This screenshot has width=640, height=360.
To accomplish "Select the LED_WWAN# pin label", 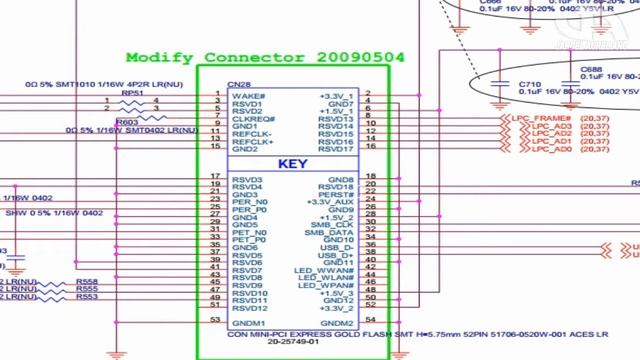I will pos(324,271).
